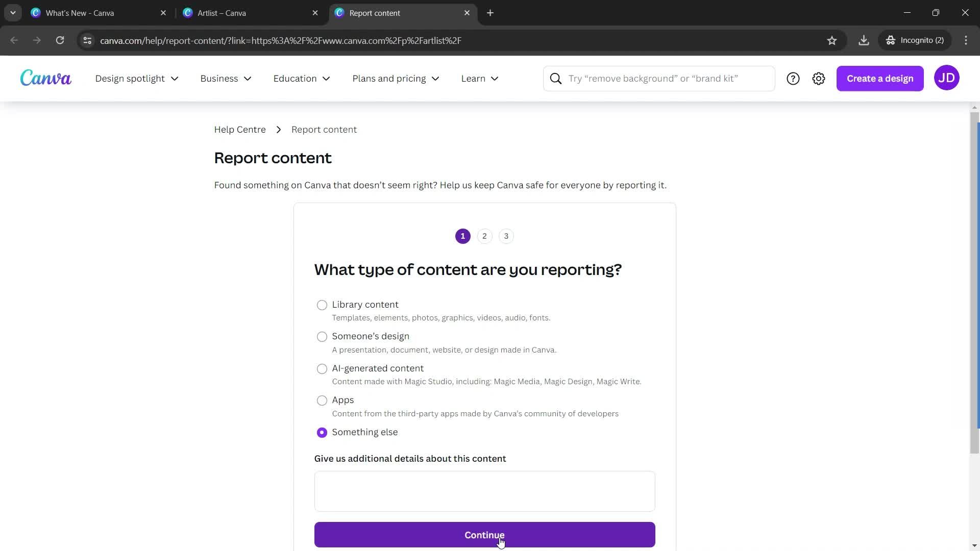980x551 pixels.
Task: Expand the Design spotlight dropdown
Action: (137, 78)
